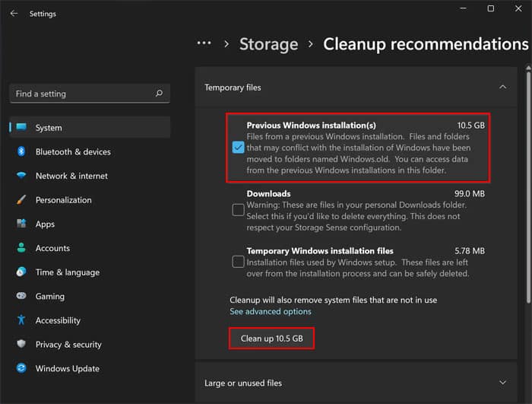This screenshot has height=404, width=532.
Task: Click the System monitor icon
Action: 21,127
